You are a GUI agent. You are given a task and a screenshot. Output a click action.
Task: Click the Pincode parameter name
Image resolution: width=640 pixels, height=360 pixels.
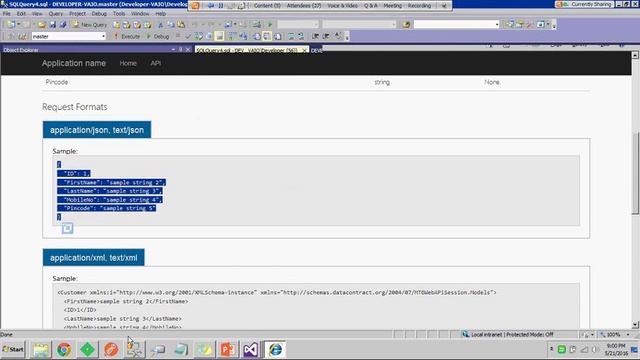[57, 82]
